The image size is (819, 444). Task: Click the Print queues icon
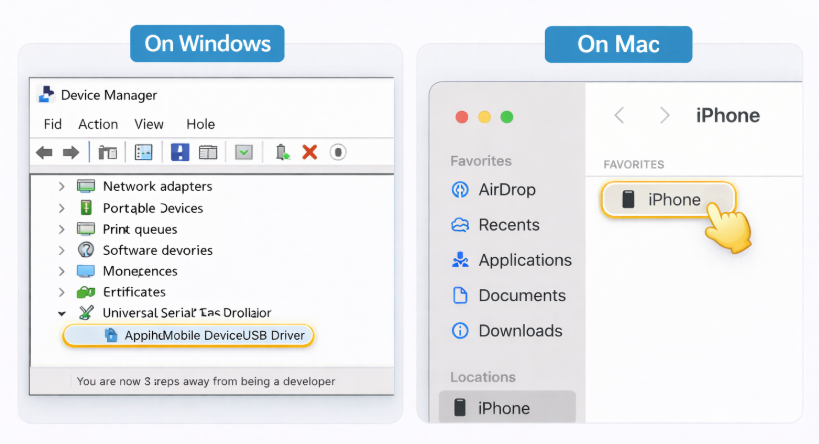(x=86, y=229)
